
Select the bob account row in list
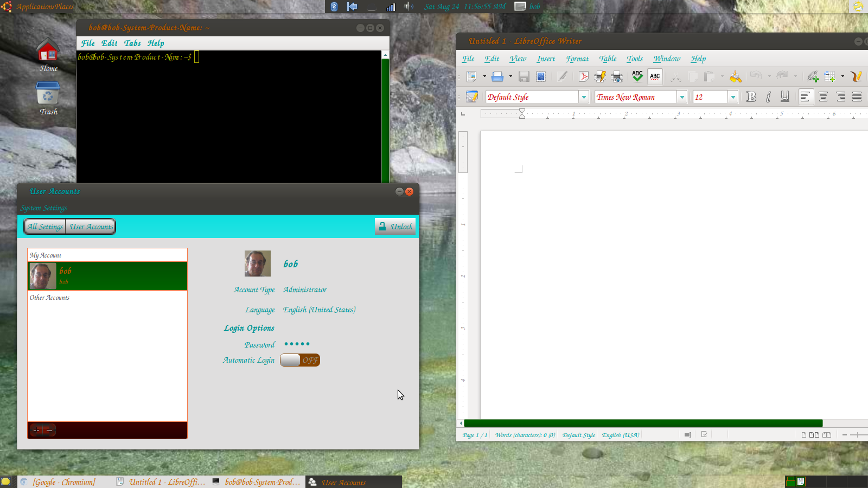click(x=107, y=276)
